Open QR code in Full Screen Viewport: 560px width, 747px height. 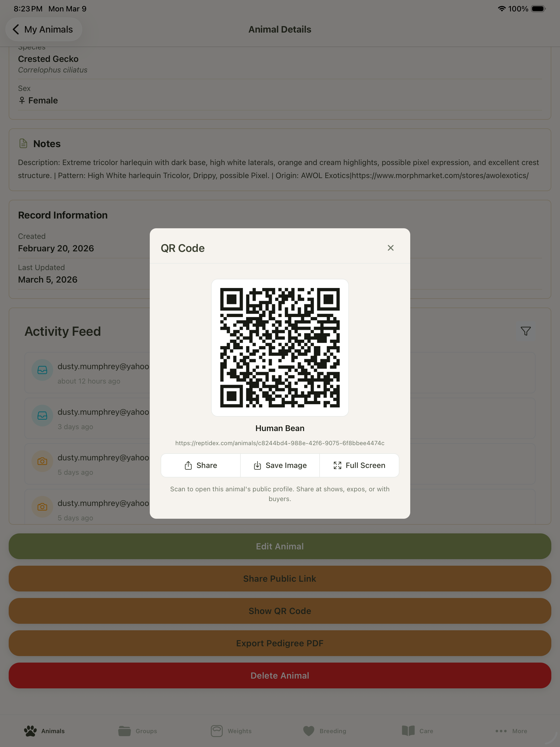359,465
